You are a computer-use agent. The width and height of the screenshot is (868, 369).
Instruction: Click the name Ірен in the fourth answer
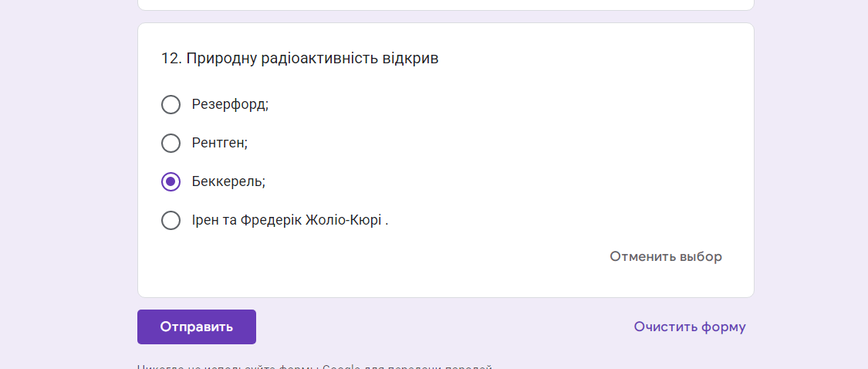[204, 220]
